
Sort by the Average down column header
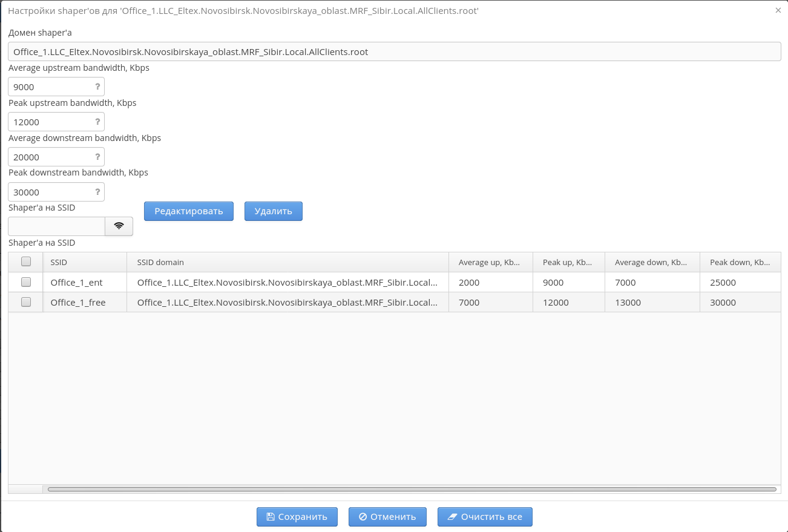point(652,262)
